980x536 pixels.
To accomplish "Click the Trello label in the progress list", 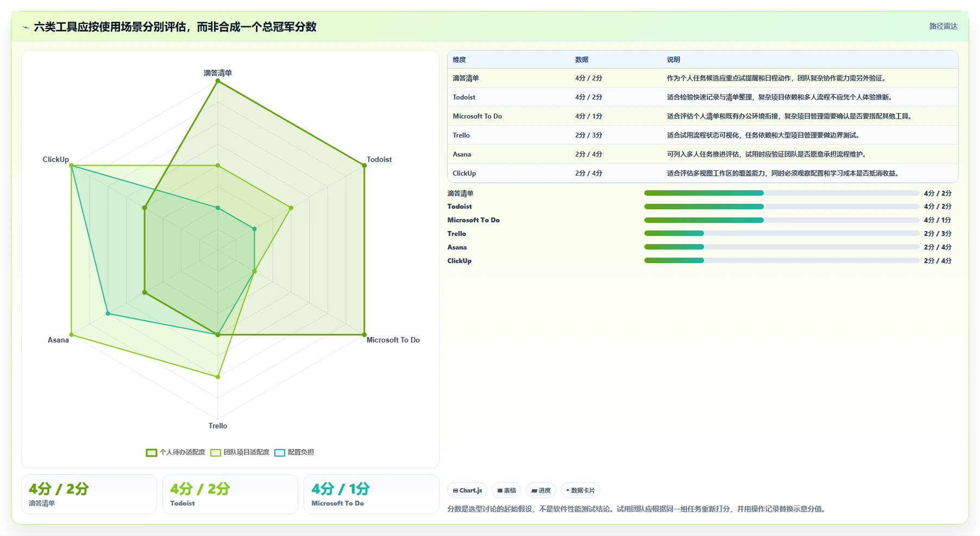I will click(x=457, y=234).
